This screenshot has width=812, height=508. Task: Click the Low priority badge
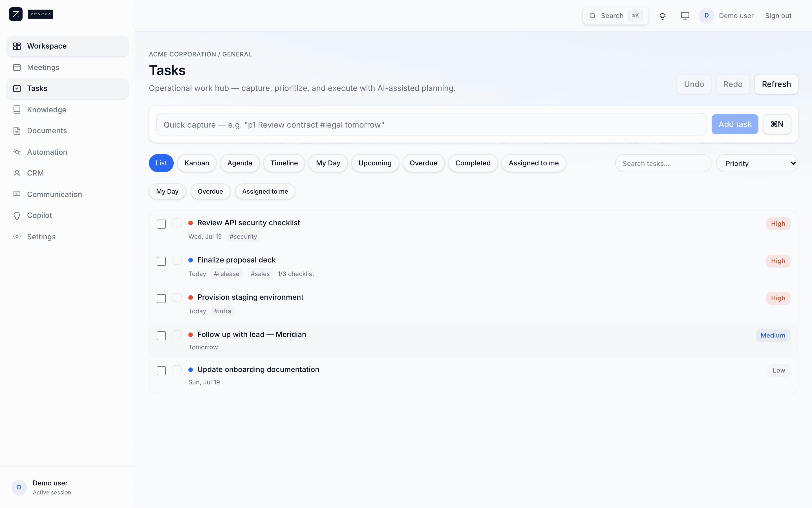779,370
